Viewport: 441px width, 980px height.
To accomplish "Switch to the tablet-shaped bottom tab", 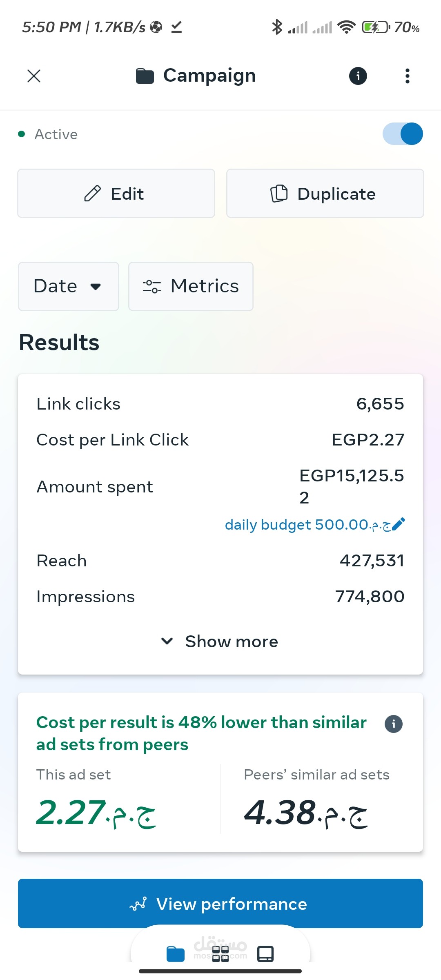I will point(265,954).
